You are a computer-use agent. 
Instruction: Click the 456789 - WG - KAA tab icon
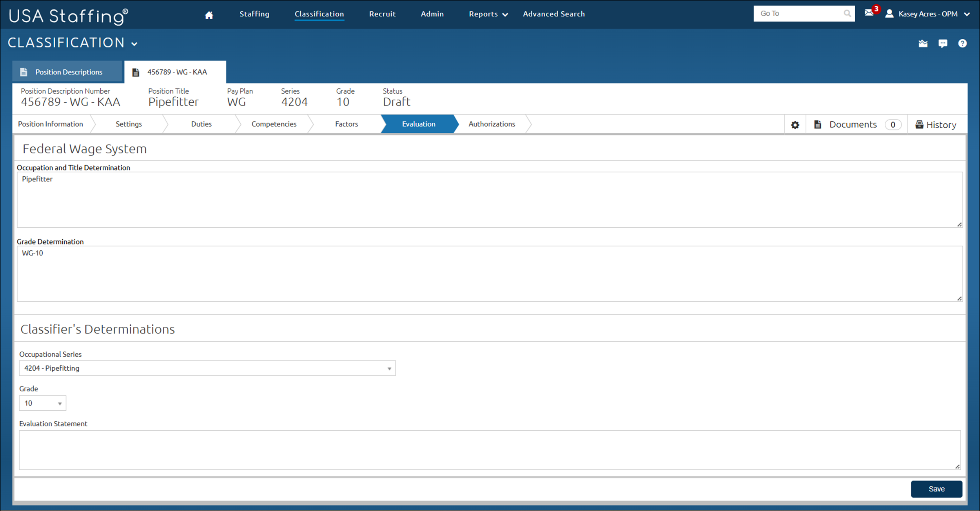(136, 72)
